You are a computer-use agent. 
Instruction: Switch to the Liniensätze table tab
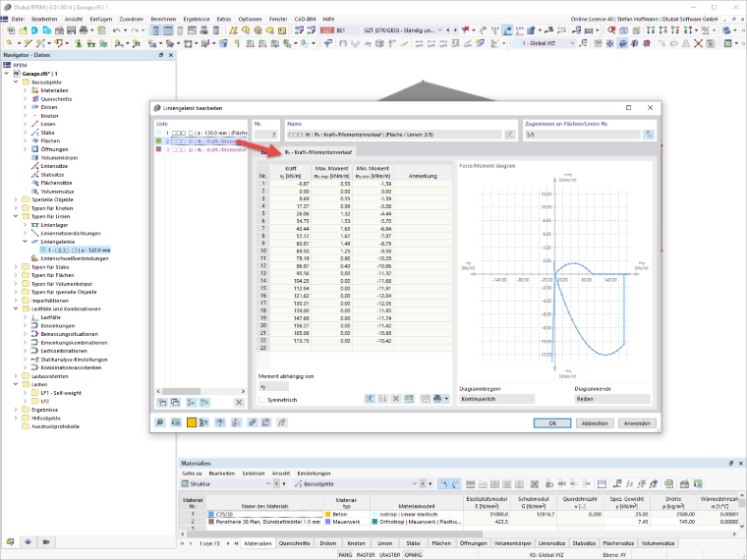point(551,543)
